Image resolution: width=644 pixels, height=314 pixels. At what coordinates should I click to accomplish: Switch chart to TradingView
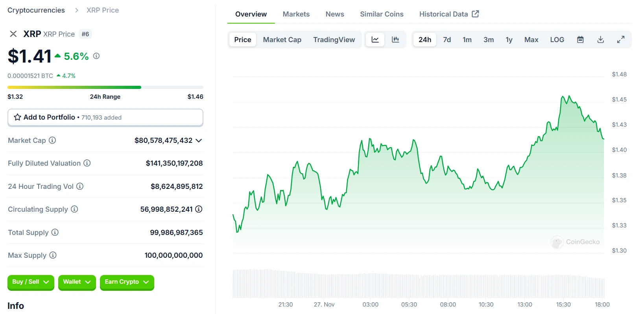(334, 39)
